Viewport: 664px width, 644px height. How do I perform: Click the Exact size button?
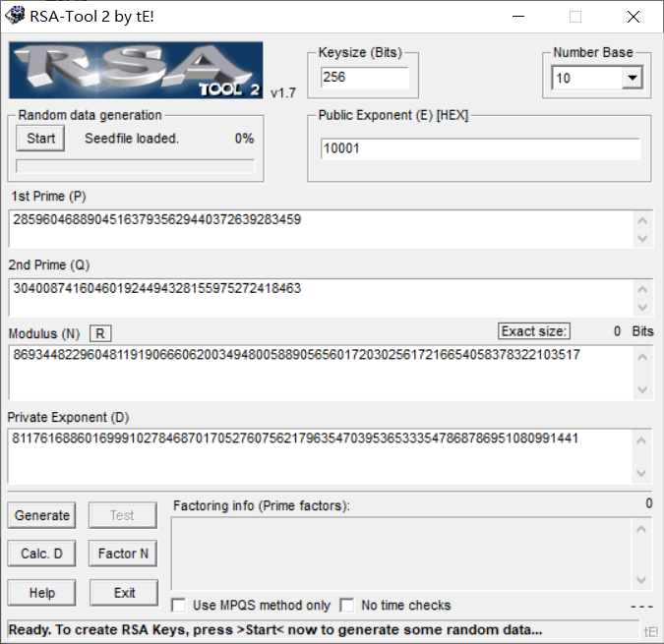(533, 331)
